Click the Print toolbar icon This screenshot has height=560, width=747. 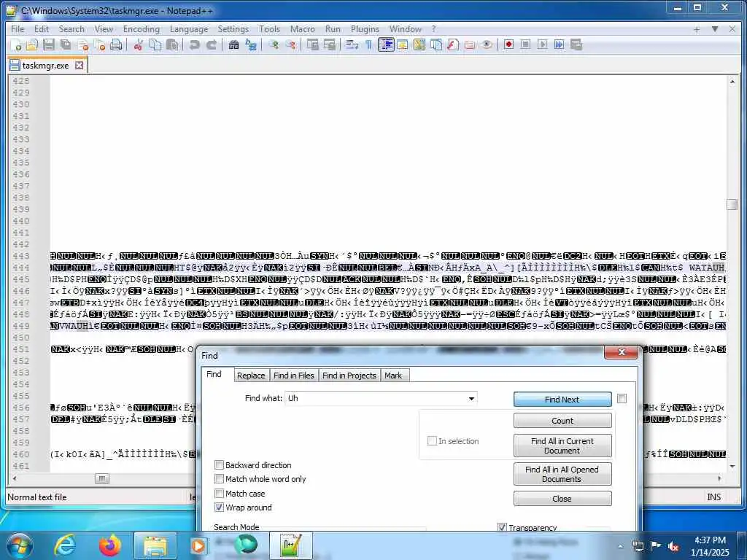point(116,44)
